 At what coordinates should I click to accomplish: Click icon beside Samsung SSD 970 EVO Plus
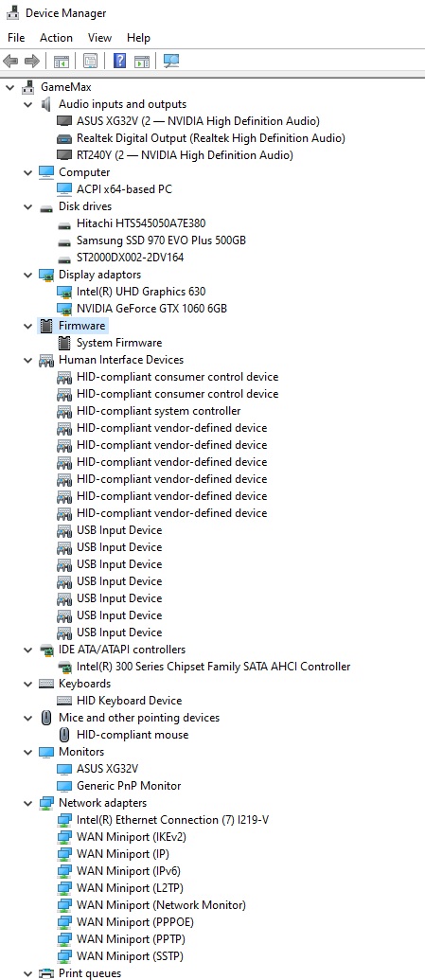click(x=64, y=241)
